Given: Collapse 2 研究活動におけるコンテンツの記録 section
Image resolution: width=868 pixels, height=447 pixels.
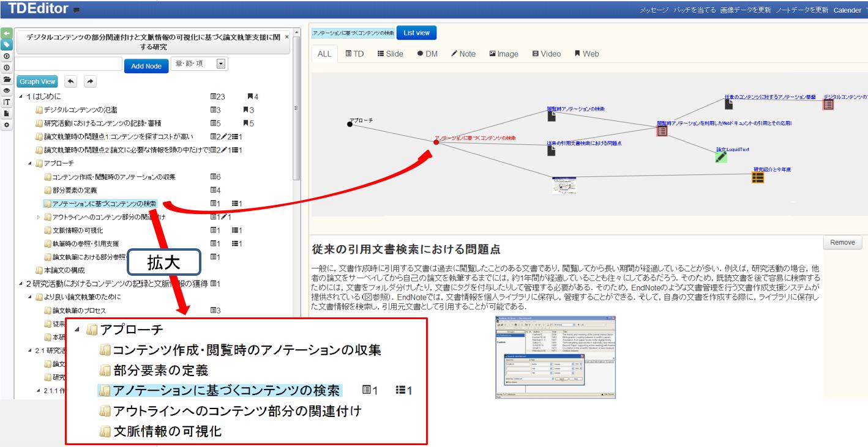Looking at the screenshot, I should point(21,284).
